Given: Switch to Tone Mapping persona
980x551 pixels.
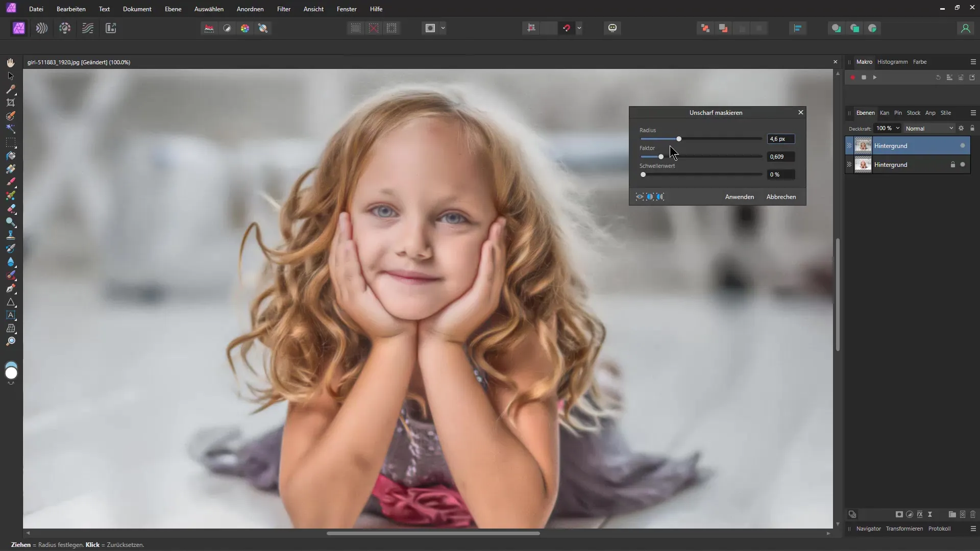Looking at the screenshot, I should pyautogui.click(x=88, y=29).
